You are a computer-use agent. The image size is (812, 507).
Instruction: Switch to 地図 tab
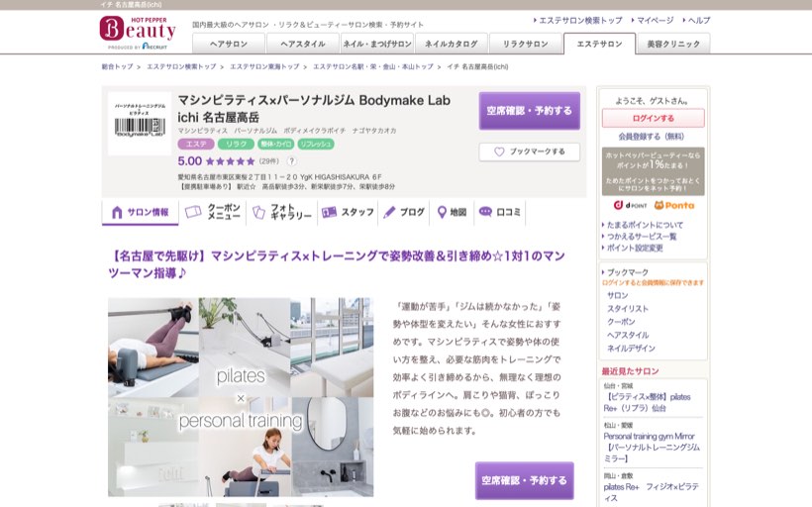point(452,212)
